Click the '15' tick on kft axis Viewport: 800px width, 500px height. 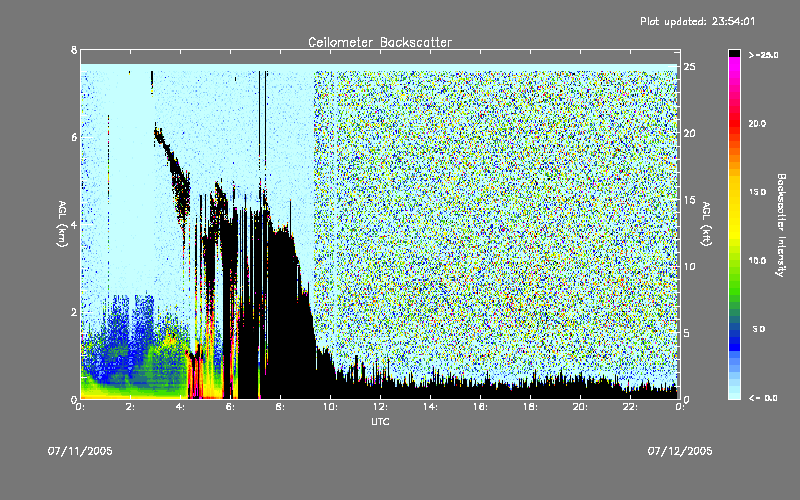(x=690, y=200)
